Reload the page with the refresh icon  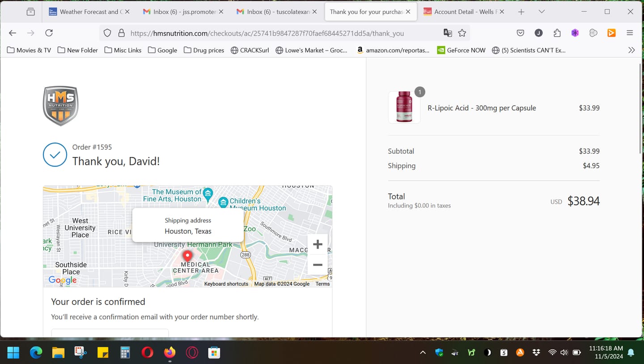point(49,33)
